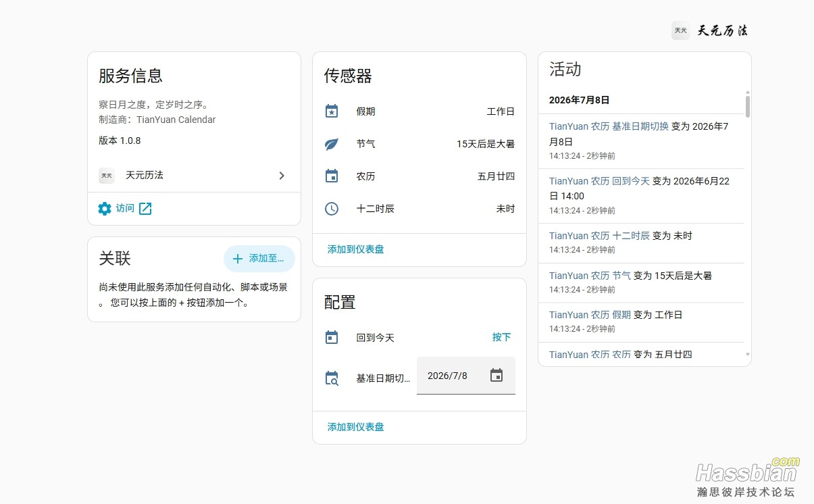Open TianYuan 农历 十二时辰 activity link
This screenshot has height=504, width=814.
[599, 236]
